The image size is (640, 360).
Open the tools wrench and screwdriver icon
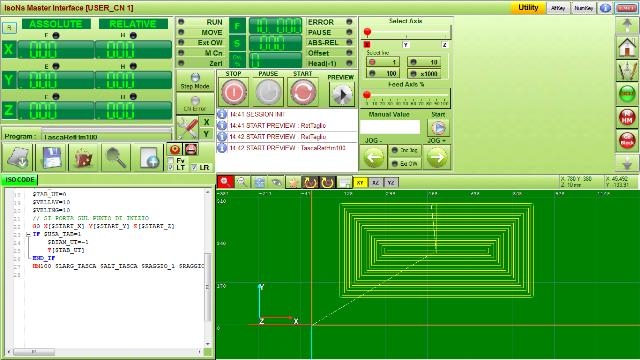pos(187,128)
